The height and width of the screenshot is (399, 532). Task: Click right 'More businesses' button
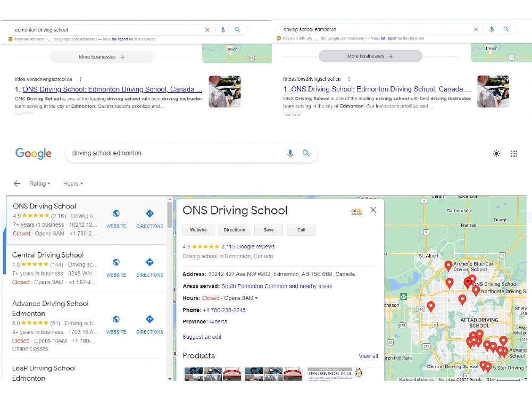click(x=370, y=56)
